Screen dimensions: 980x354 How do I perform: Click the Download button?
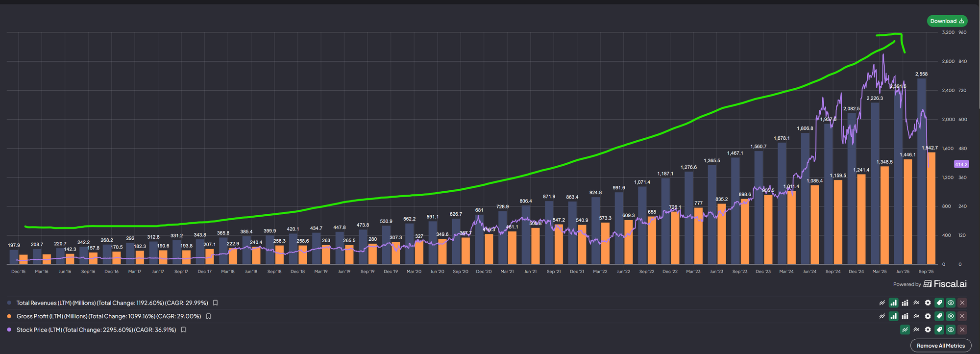tap(947, 21)
